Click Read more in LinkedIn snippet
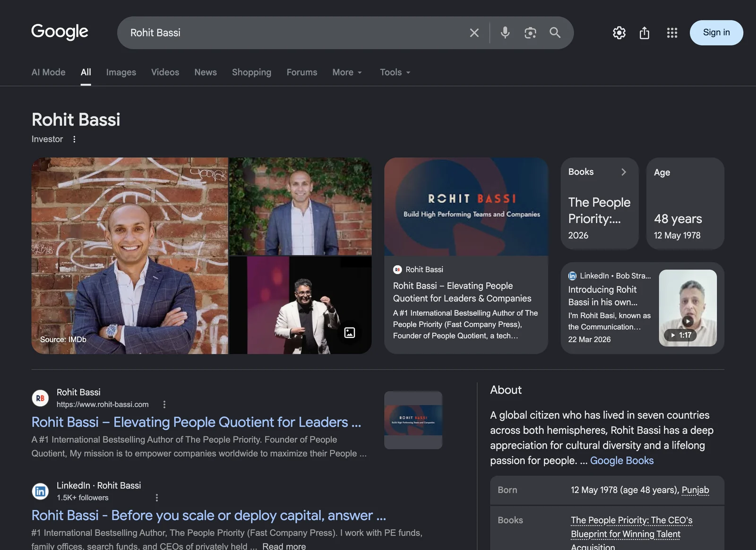Screen dimensions: 756x550 284,546
